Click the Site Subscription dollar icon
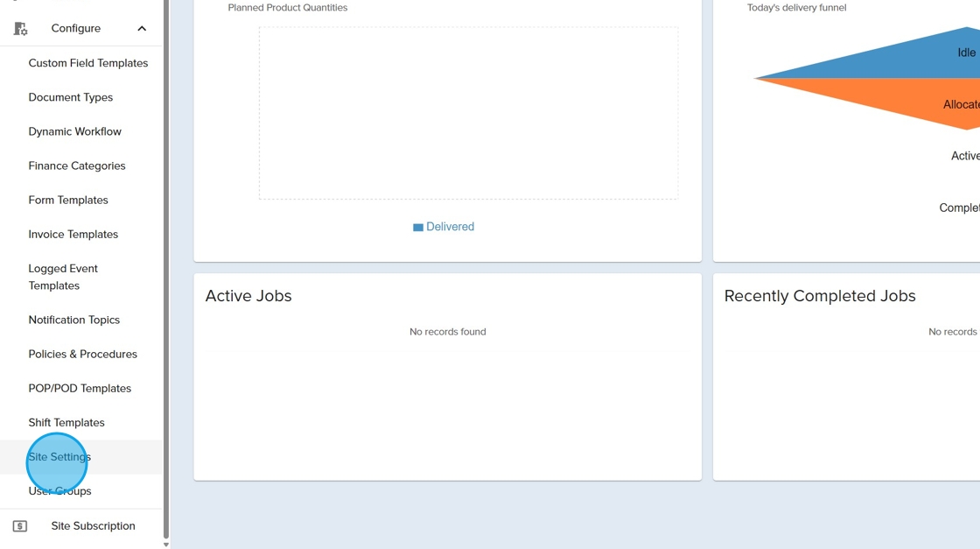The width and height of the screenshot is (980, 549). click(x=20, y=526)
